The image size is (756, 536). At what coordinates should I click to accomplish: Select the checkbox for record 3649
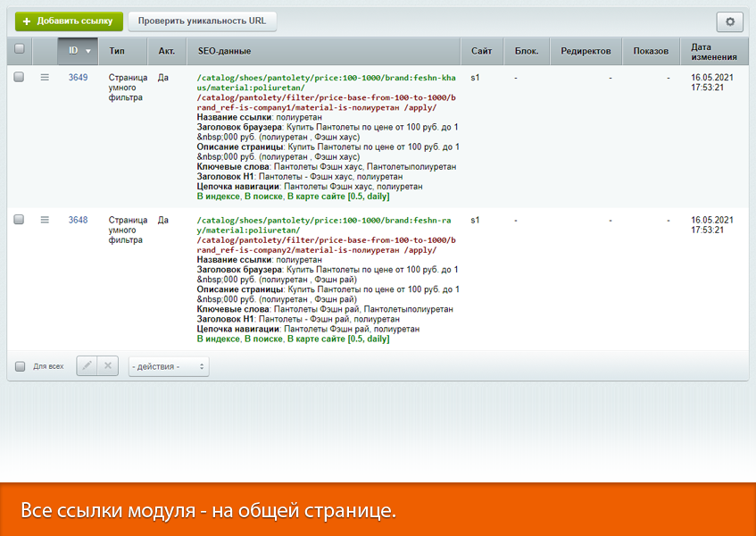(x=19, y=78)
